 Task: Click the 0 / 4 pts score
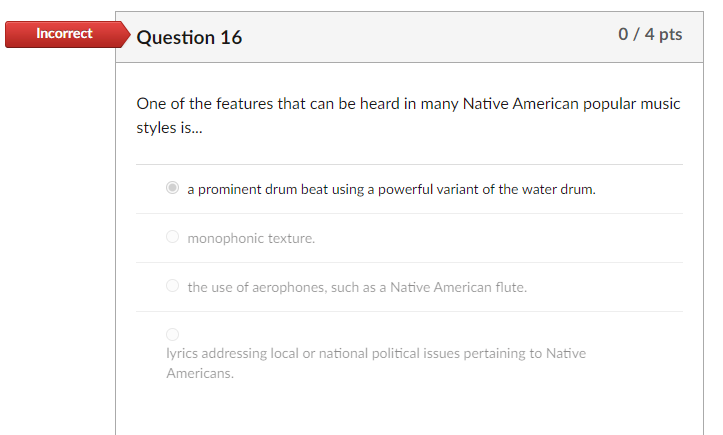pyautogui.click(x=650, y=34)
